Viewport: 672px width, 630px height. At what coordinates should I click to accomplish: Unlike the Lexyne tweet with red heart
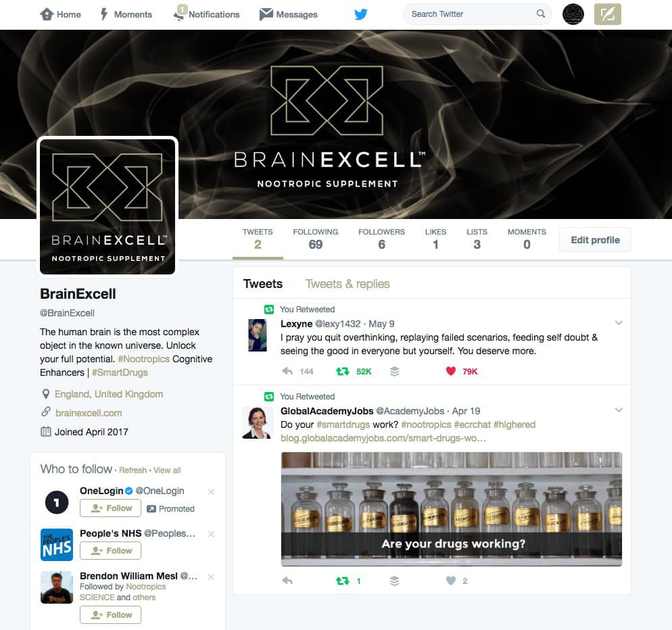click(451, 371)
